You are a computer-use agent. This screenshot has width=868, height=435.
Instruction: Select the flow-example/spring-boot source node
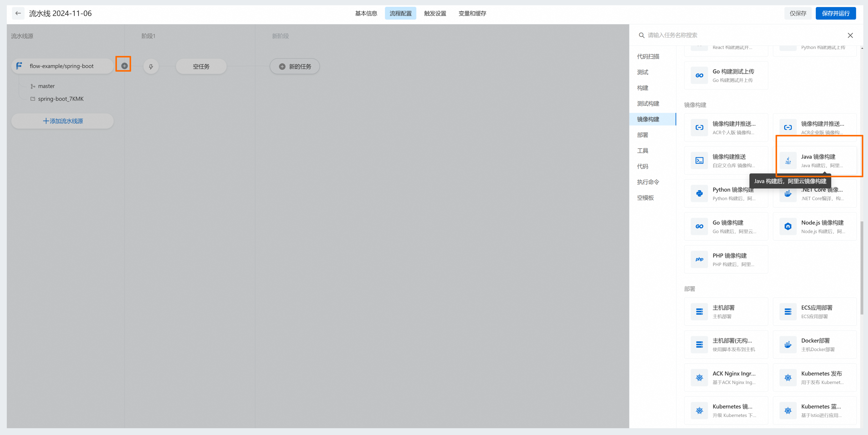pos(62,66)
